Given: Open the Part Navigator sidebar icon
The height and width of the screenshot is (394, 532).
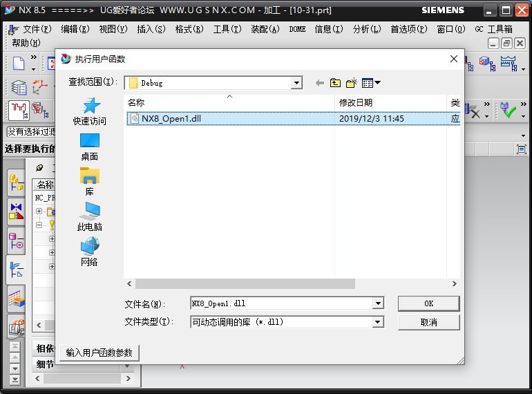Looking at the screenshot, I should click(16, 241).
